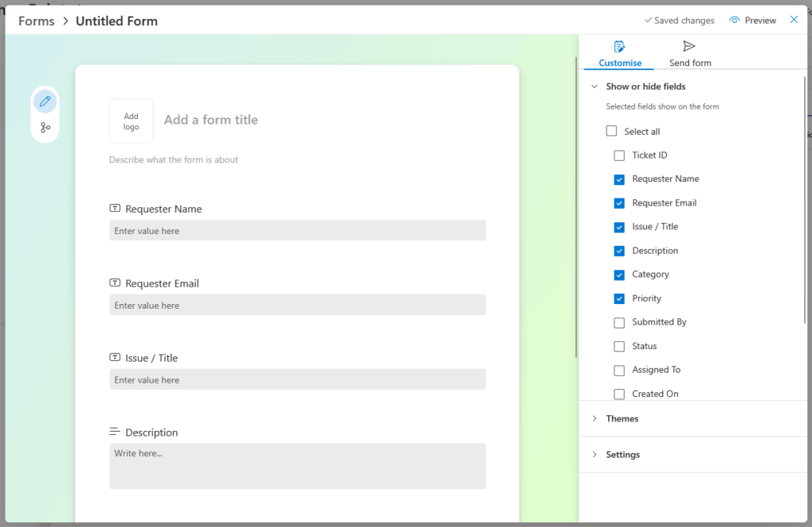
Task: Enable the Created On field
Action: pyautogui.click(x=619, y=394)
